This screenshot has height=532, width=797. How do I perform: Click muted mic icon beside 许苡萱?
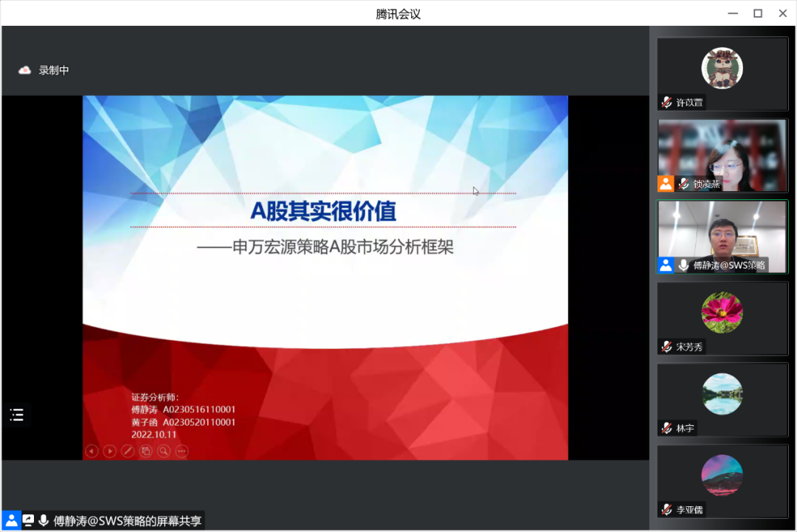(x=666, y=103)
